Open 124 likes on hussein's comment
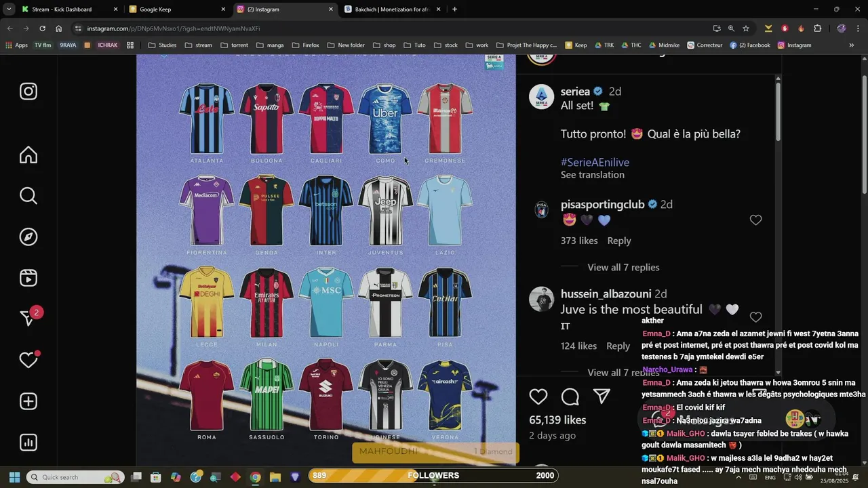The image size is (868, 488). click(578, 346)
